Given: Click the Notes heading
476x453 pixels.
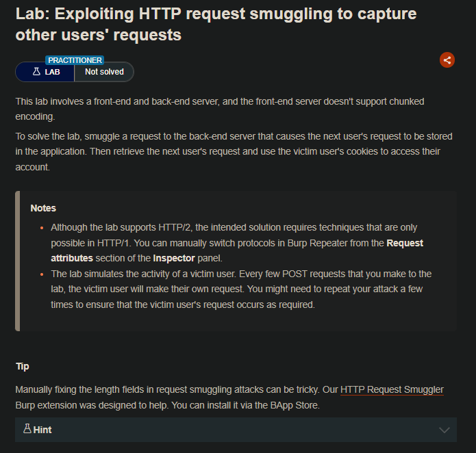Looking at the screenshot, I should tap(43, 208).
